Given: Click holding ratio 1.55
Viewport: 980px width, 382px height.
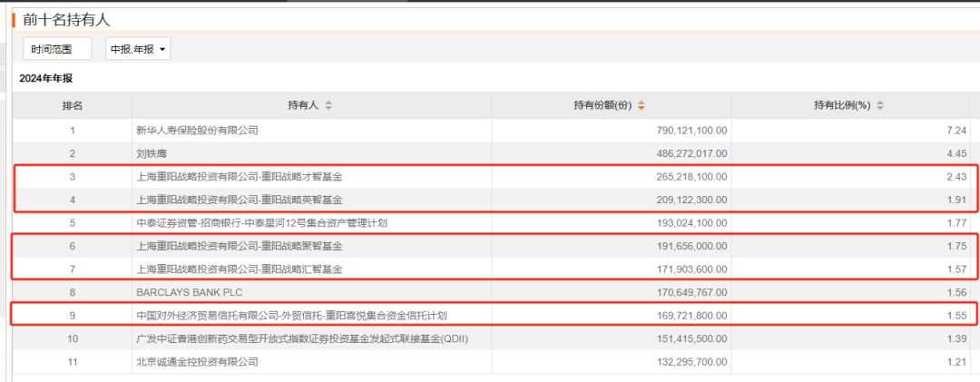Looking at the screenshot, I should 958,315.
